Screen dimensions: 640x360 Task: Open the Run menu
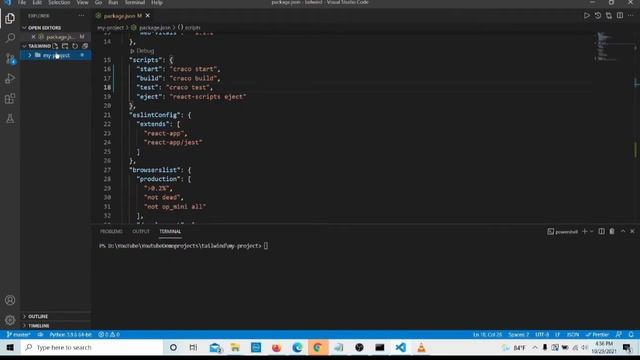tap(113, 2)
